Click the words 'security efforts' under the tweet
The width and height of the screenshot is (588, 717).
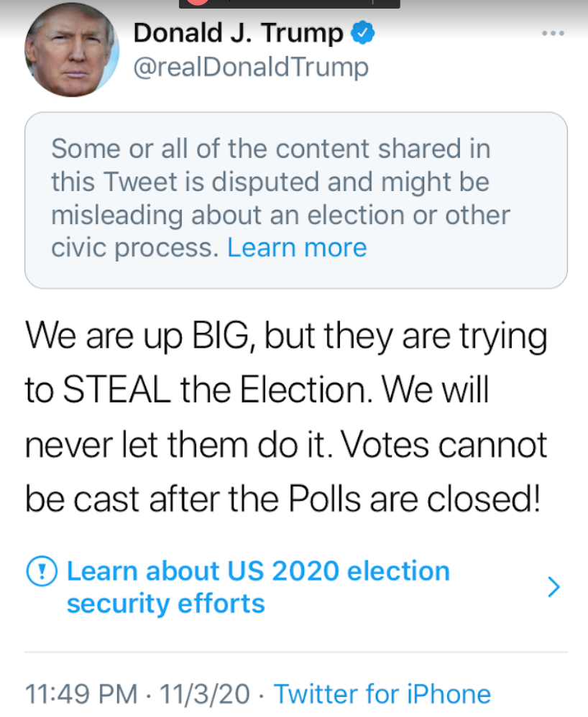pyautogui.click(x=165, y=603)
